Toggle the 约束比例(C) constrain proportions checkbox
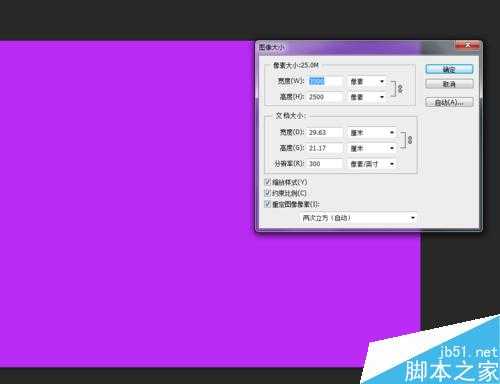 pos(267,193)
